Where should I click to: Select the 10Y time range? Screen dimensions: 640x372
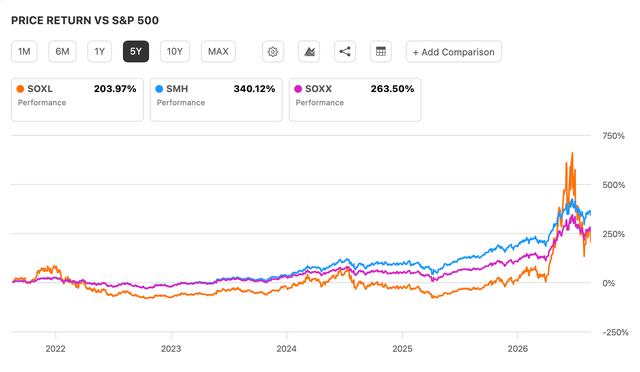[175, 52]
